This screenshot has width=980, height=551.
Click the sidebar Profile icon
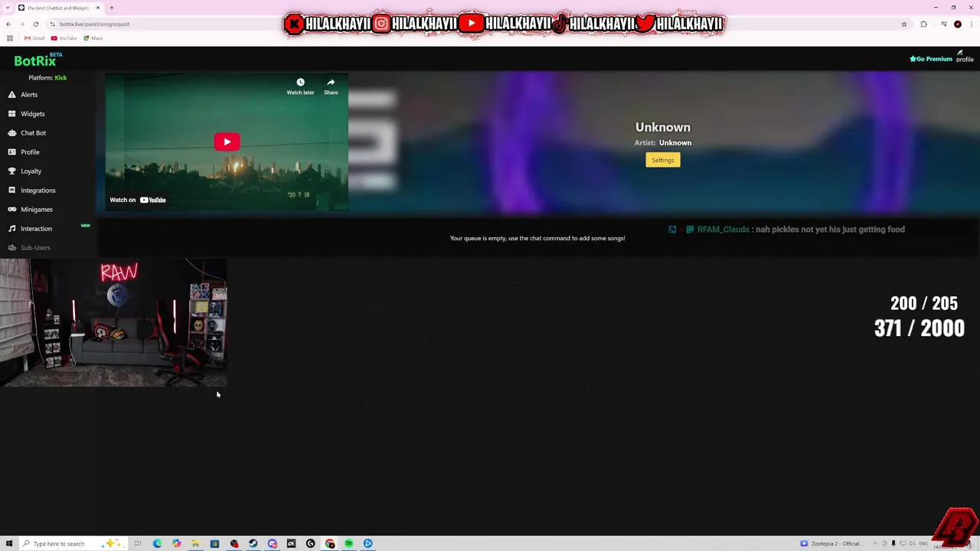coord(11,152)
